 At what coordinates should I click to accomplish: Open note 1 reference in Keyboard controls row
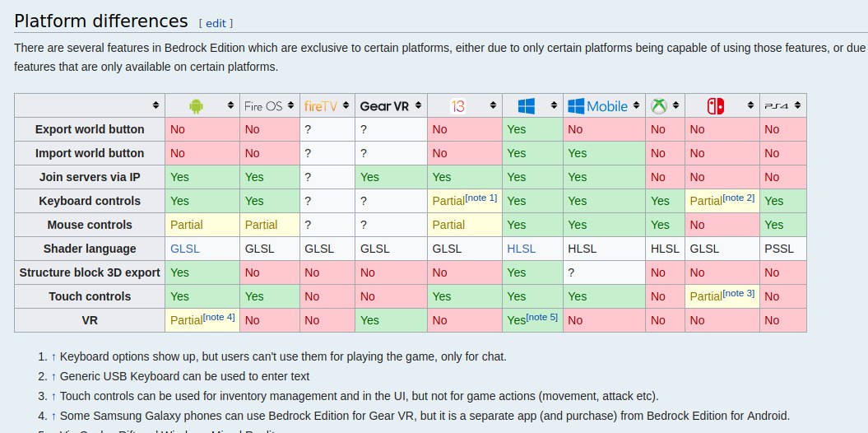[481, 197]
